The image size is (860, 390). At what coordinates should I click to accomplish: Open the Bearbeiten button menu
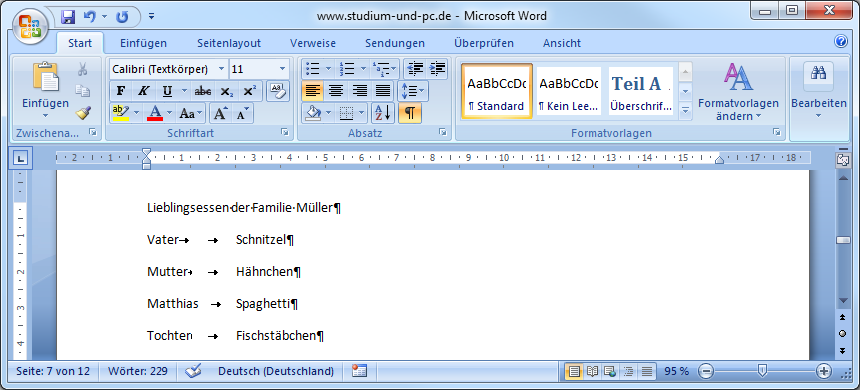818,91
